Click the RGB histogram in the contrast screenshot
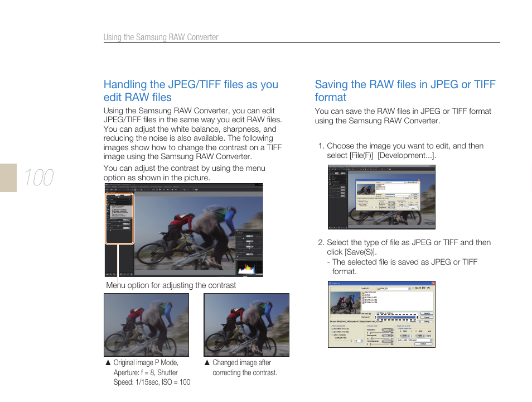Screen dimensions: 532x402 click(x=250, y=267)
